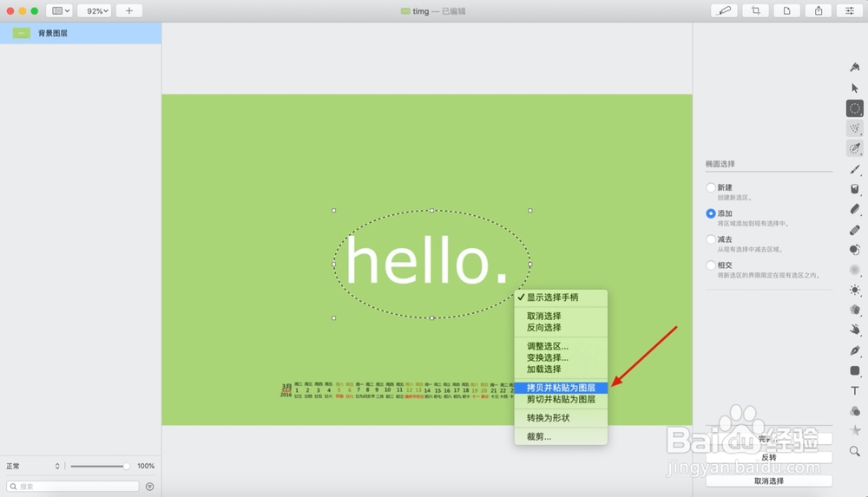This screenshot has width=868, height=497.
Task: Select the Repair bandage tool
Action: tap(855, 230)
